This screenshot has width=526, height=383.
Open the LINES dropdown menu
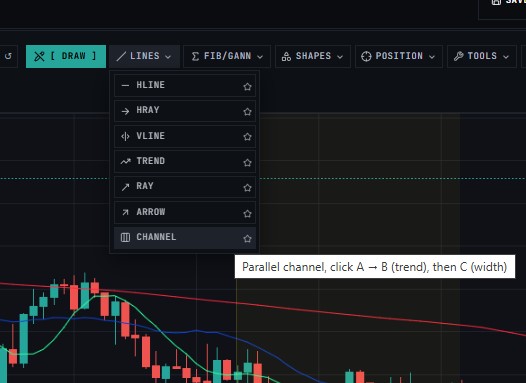pyautogui.click(x=145, y=56)
